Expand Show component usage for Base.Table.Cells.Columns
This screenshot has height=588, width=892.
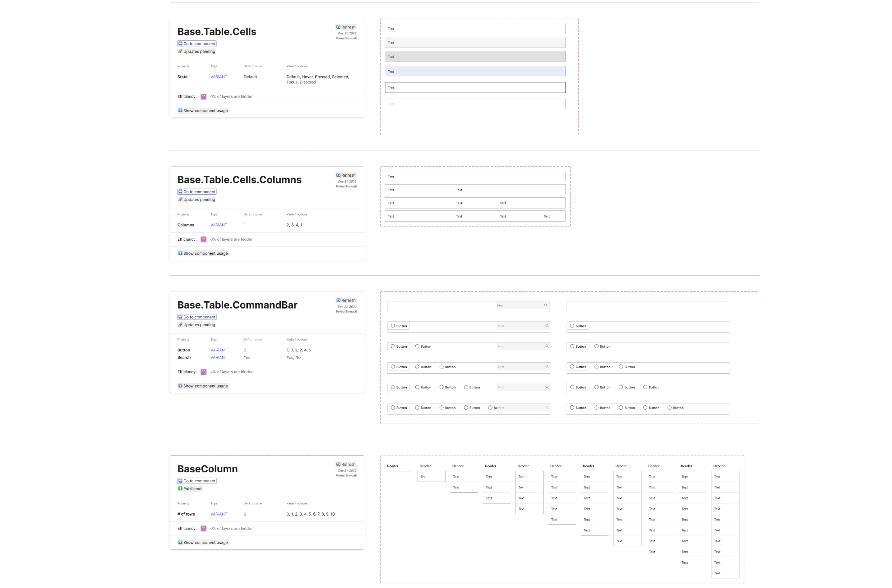(x=203, y=254)
